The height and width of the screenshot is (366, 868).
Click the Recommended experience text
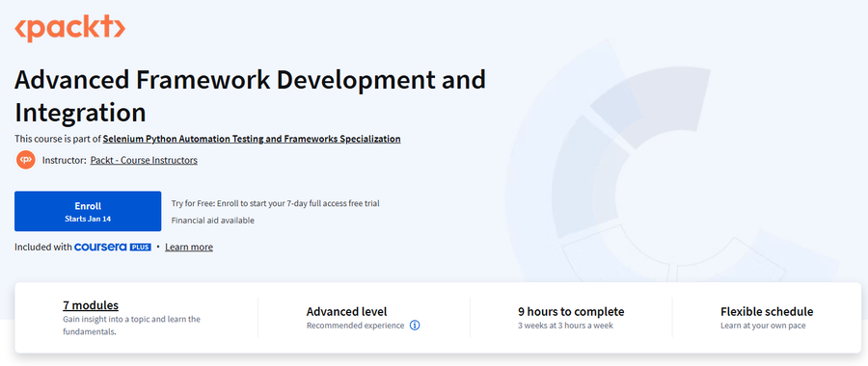(355, 326)
